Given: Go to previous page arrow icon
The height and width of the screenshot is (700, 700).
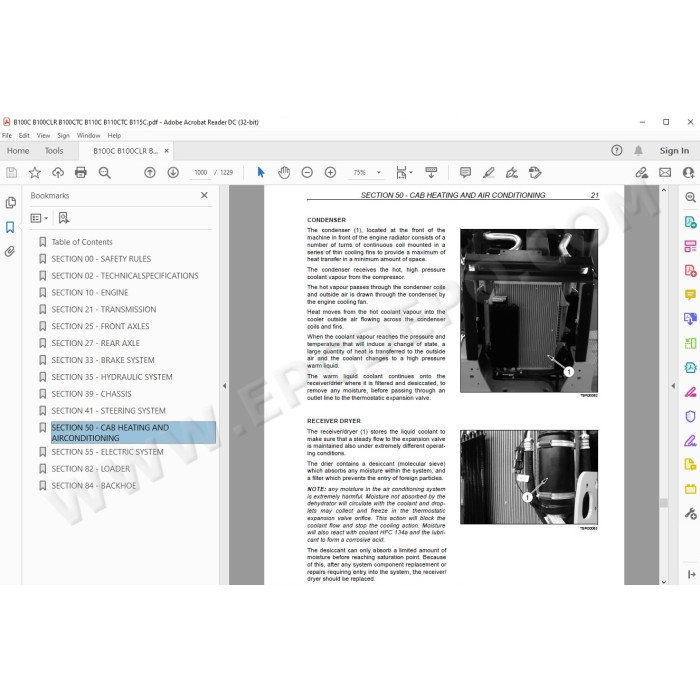Looking at the screenshot, I should (150, 172).
